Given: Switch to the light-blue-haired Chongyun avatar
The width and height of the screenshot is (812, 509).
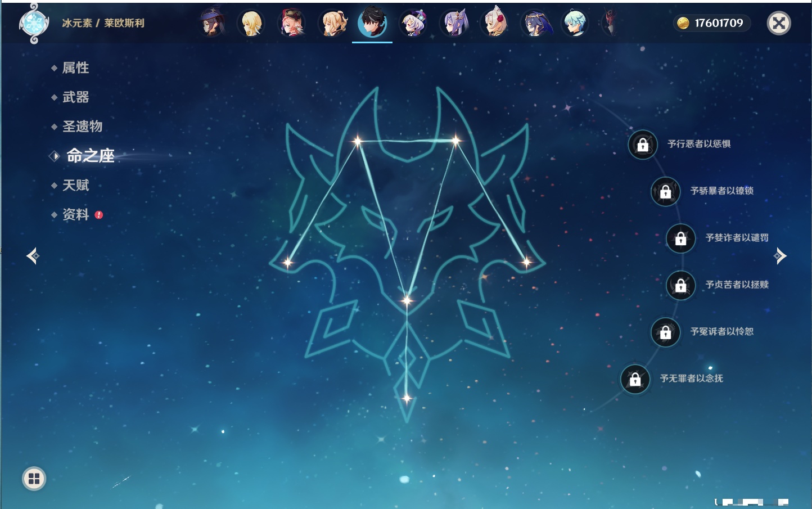Looking at the screenshot, I should 575,23.
